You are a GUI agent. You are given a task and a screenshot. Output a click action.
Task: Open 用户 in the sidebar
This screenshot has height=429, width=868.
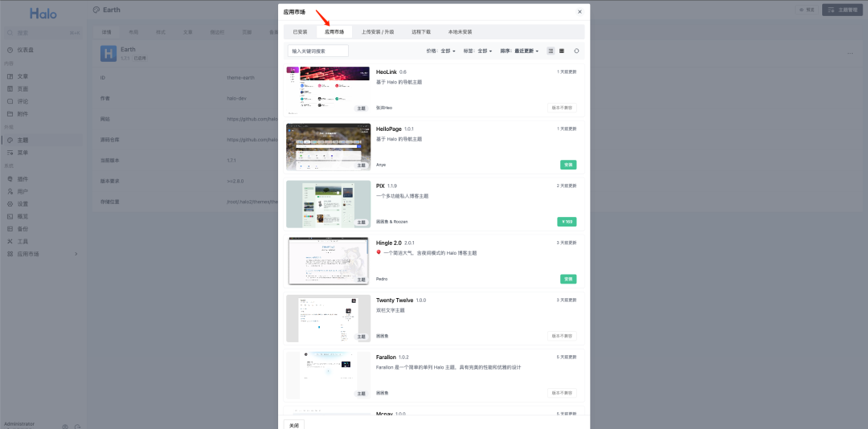point(43,191)
